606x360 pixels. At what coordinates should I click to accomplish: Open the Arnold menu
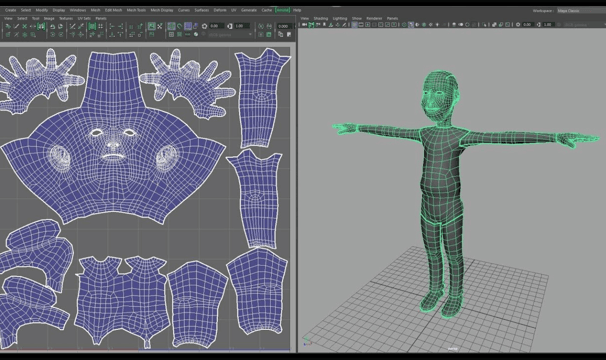pyautogui.click(x=282, y=10)
